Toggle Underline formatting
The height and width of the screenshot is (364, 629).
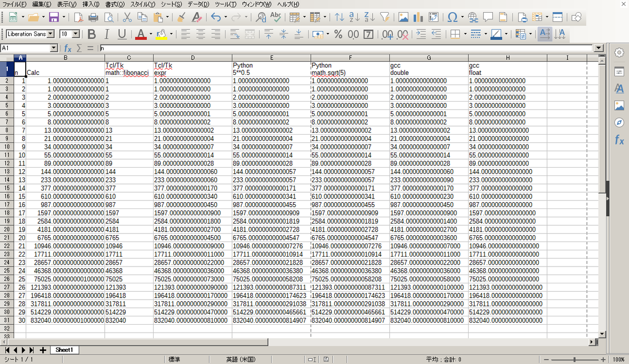point(122,35)
